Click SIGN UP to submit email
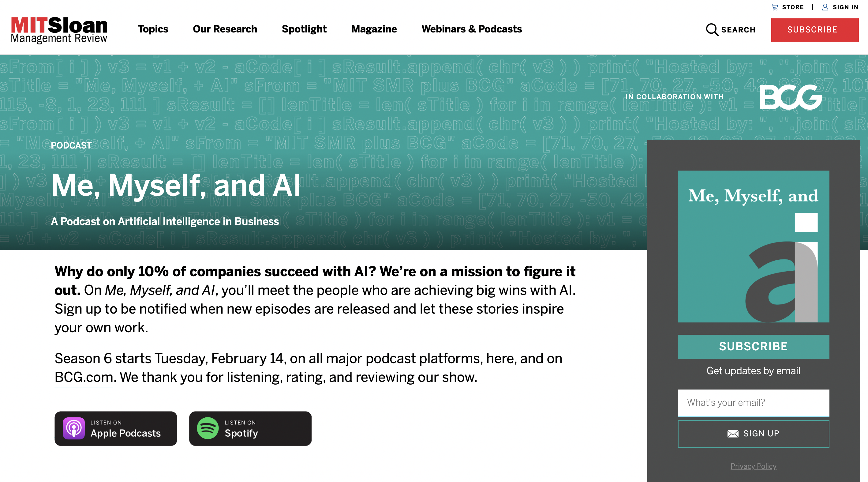 (753, 434)
